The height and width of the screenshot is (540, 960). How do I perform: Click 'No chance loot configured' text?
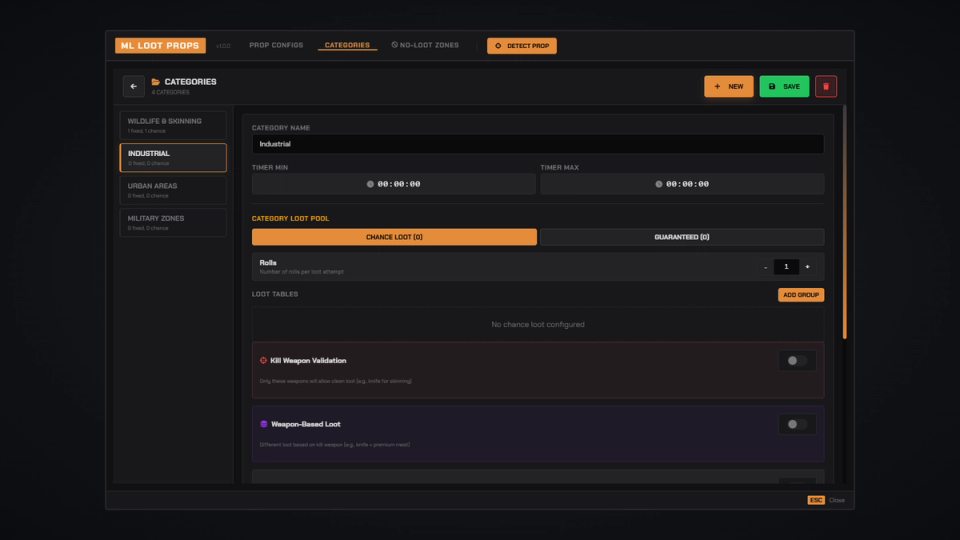click(x=538, y=324)
